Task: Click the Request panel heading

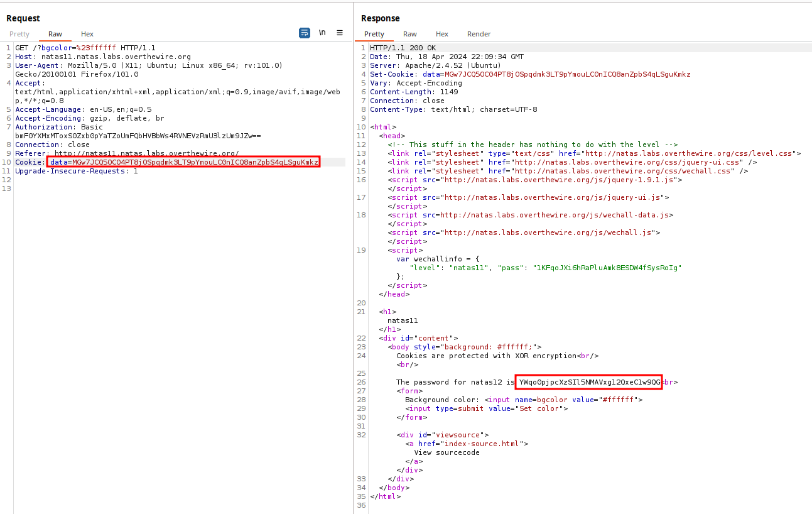Action: click(x=23, y=18)
